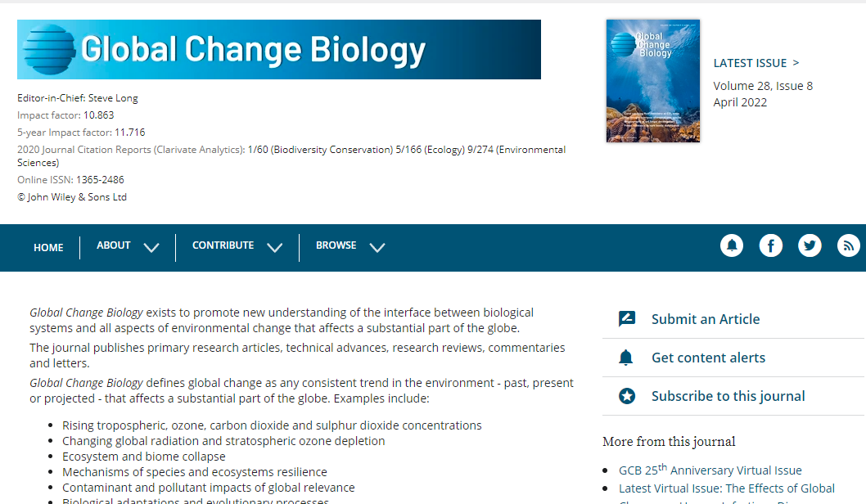The image size is (866, 504).
Task: Click the RSS feed icon
Action: (x=848, y=245)
